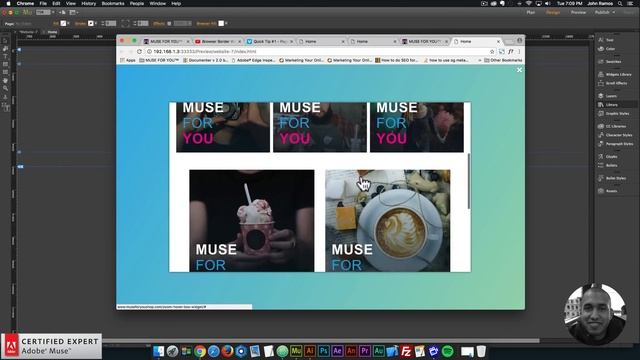Switch to the first MUSE FOR YOU tab
The width and height of the screenshot is (640, 360).
[166, 42]
